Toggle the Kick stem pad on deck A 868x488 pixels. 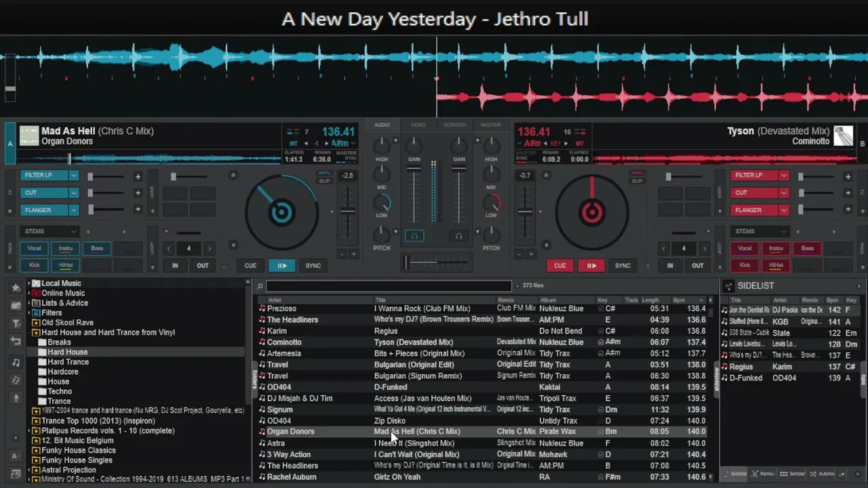click(x=34, y=265)
